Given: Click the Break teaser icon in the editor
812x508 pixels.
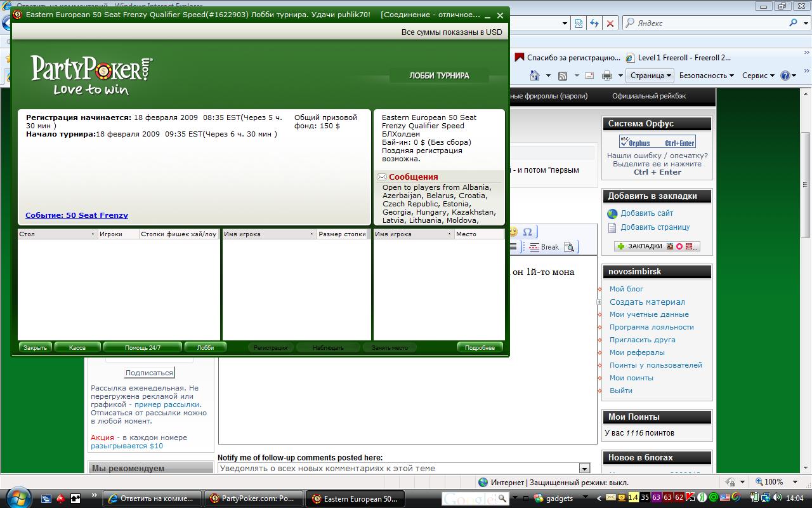Looking at the screenshot, I should point(544,247).
